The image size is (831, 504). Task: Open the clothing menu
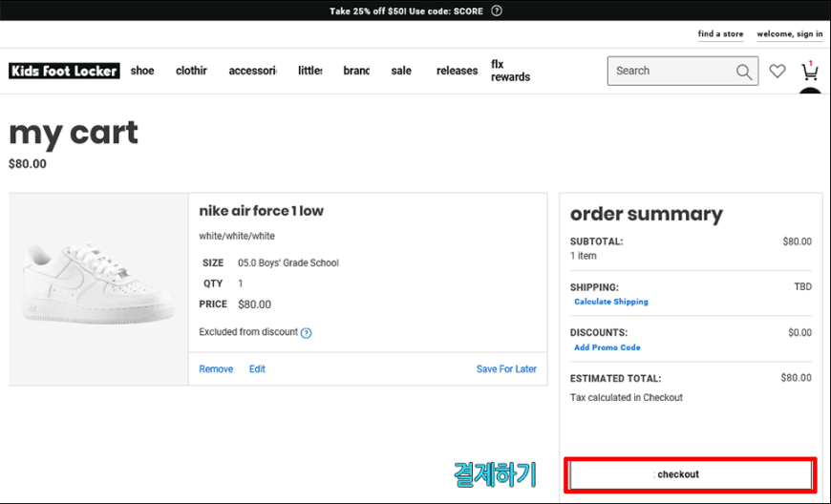(x=191, y=71)
